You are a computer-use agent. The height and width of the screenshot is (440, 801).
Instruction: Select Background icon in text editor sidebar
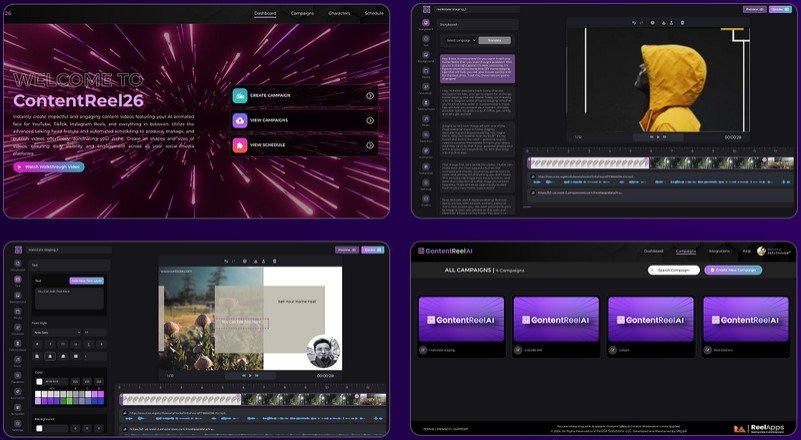click(x=18, y=295)
